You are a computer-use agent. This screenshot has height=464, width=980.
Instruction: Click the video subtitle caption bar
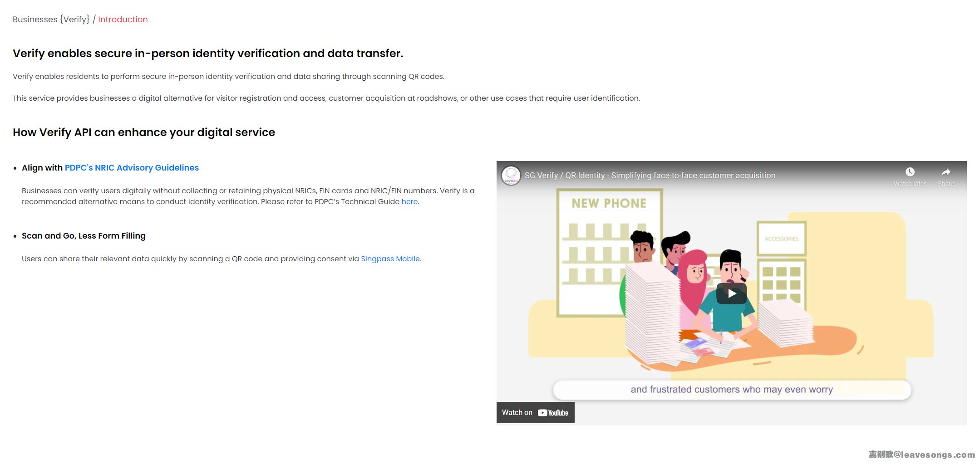tap(731, 390)
